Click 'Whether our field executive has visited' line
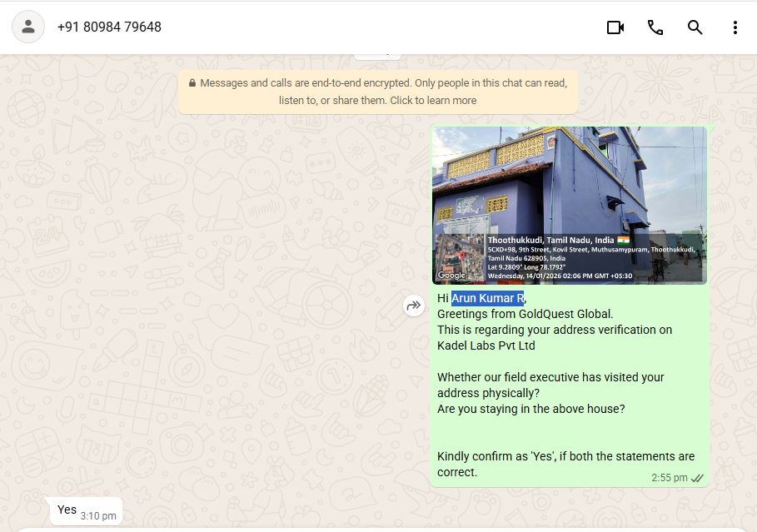Screen dimensions: 757x532 click(x=550, y=377)
